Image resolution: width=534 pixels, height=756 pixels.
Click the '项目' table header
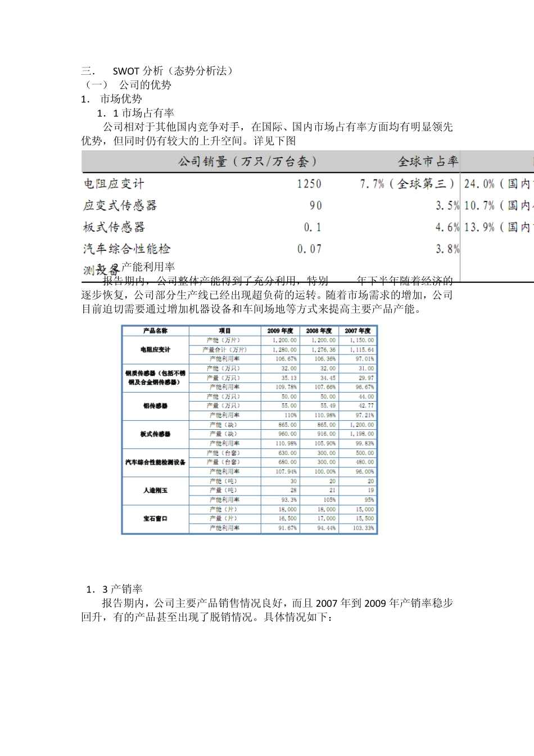(x=224, y=331)
